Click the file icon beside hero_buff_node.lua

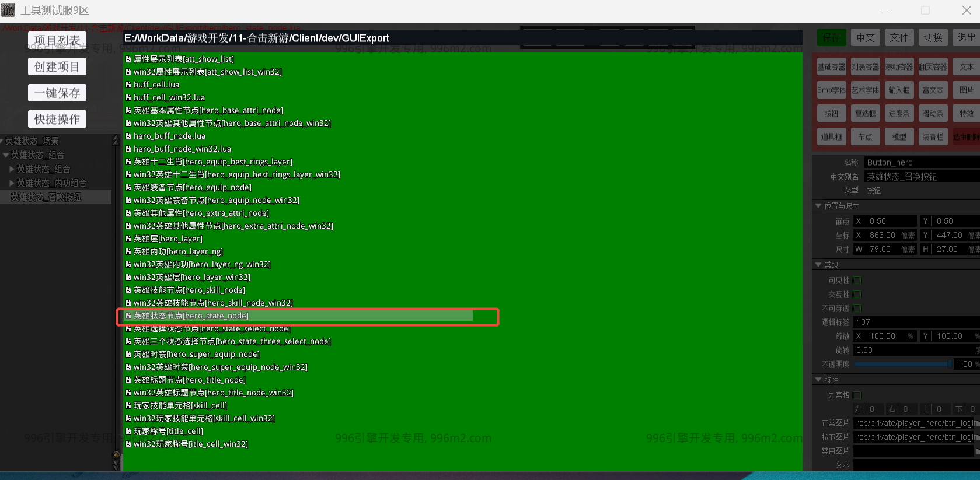(128, 136)
